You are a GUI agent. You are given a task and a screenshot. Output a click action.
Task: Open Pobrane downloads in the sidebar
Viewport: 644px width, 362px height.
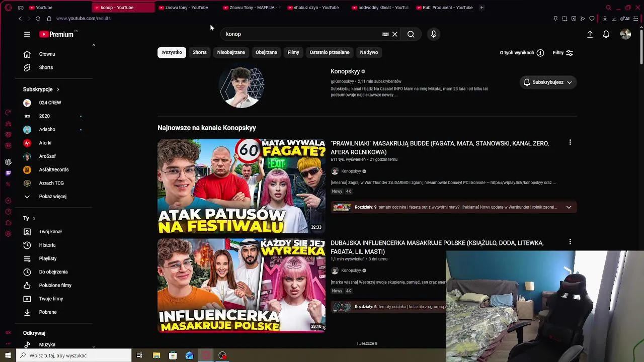tap(54, 312)
